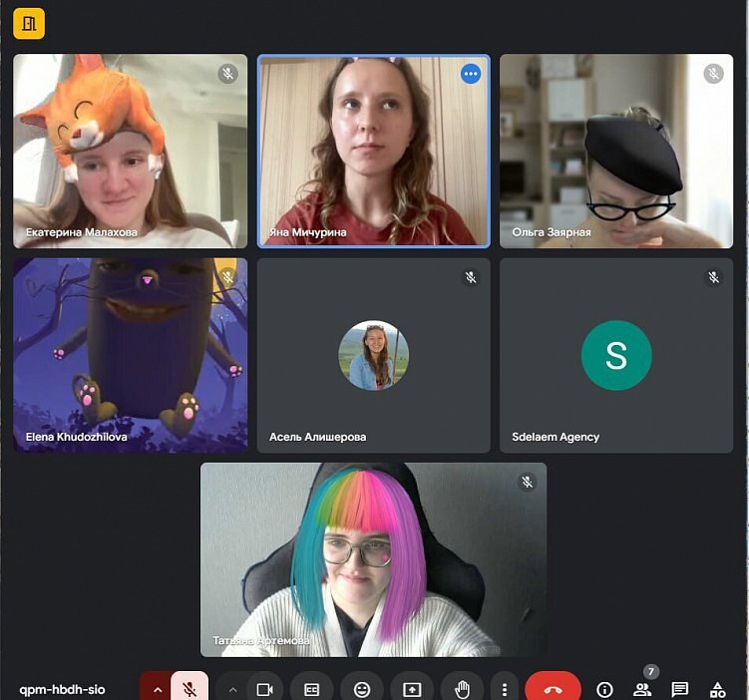Select Elena Khudozhilova video tile
The image size is (749, 700).
131,355
